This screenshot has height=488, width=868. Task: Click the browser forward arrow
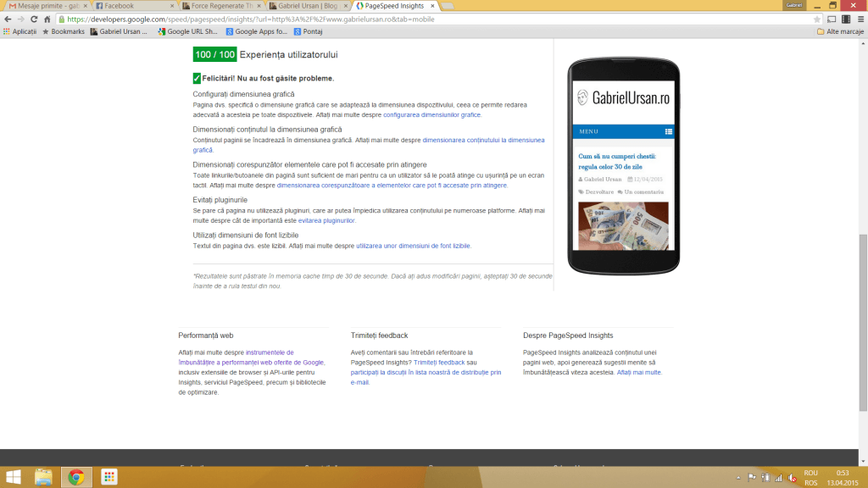[x=20, y=19]
